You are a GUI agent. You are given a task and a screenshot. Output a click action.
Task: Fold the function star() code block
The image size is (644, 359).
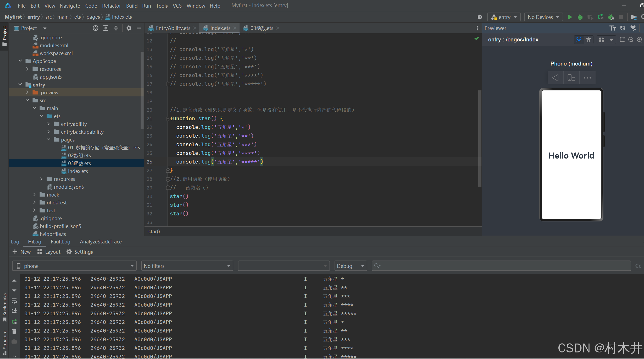point(168,119)
